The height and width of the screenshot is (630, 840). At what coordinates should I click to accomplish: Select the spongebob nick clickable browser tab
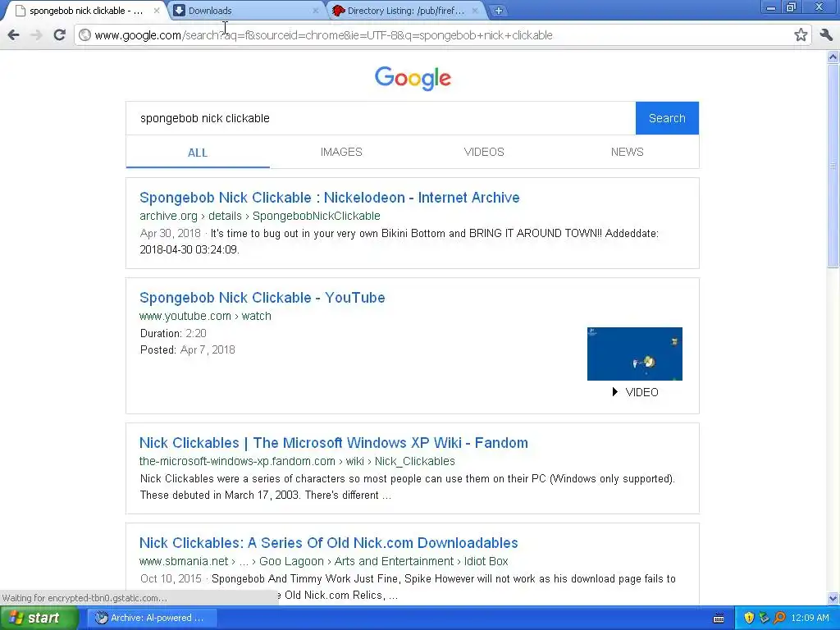click(x=85, y=10)
